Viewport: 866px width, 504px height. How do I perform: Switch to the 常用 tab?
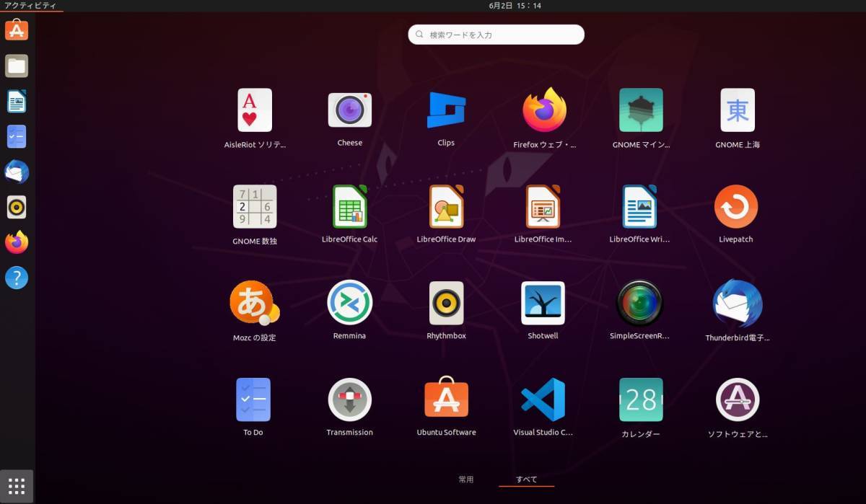tap(466, 479)
